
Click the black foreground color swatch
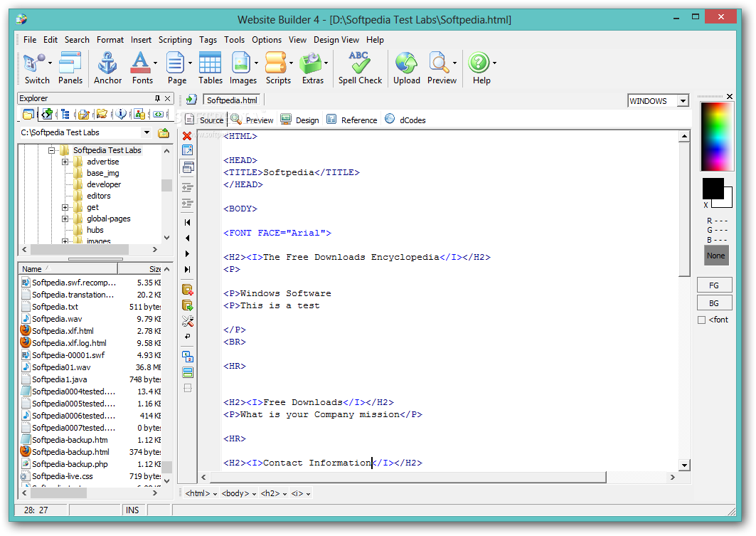713,188
